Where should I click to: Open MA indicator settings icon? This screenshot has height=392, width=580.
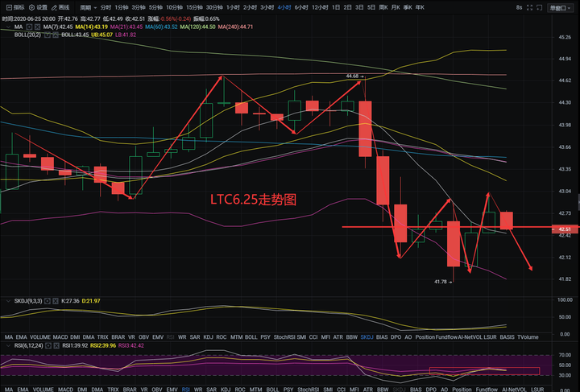click(29, 27)
